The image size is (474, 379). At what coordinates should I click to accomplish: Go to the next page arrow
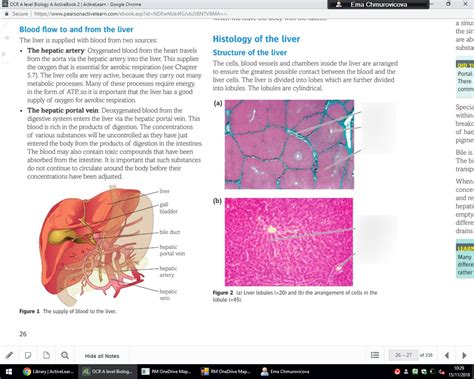[x=464, y=356]
